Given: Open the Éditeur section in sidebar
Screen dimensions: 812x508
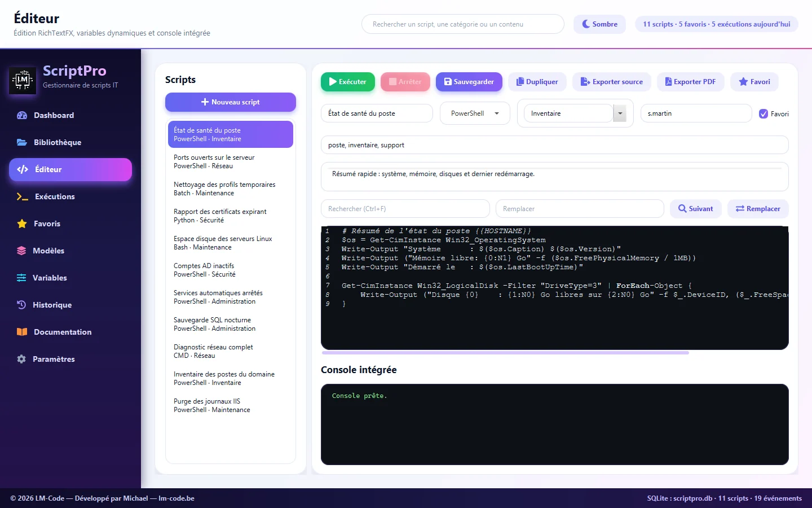Looking at the screenshot, I should pos(70,169).
